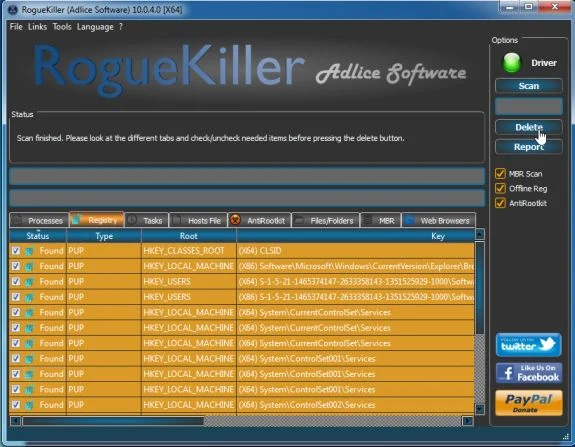
Task: Click registry icon in HKEY_CLASSES_ROOT row
Action: tap(29, 251)
